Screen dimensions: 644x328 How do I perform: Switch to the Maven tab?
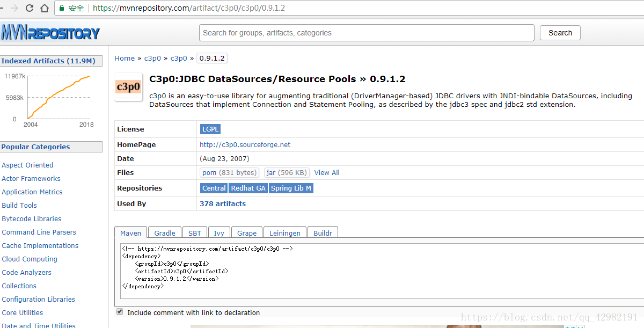(x=130, y=233)
